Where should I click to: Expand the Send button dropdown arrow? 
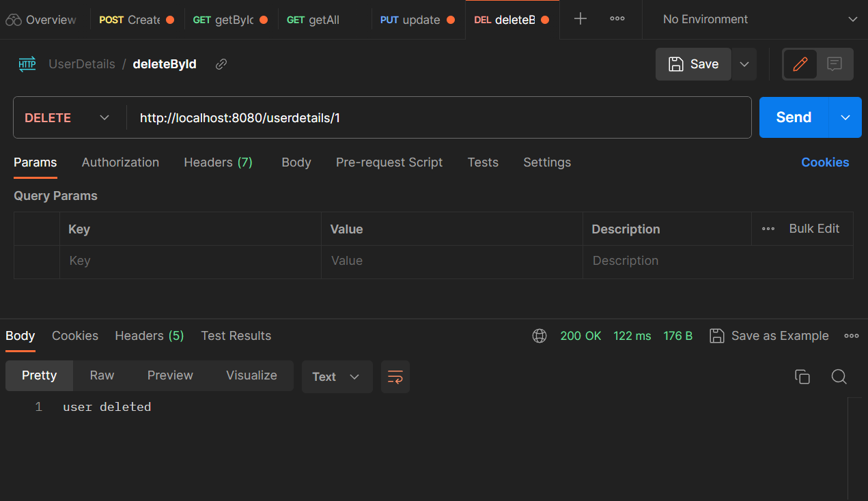[844, 117]
